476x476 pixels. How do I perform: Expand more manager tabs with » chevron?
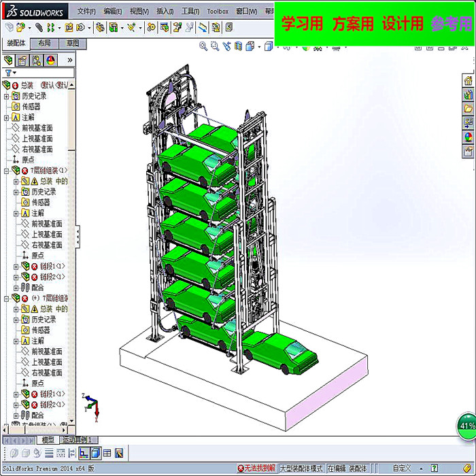[70, 60]
